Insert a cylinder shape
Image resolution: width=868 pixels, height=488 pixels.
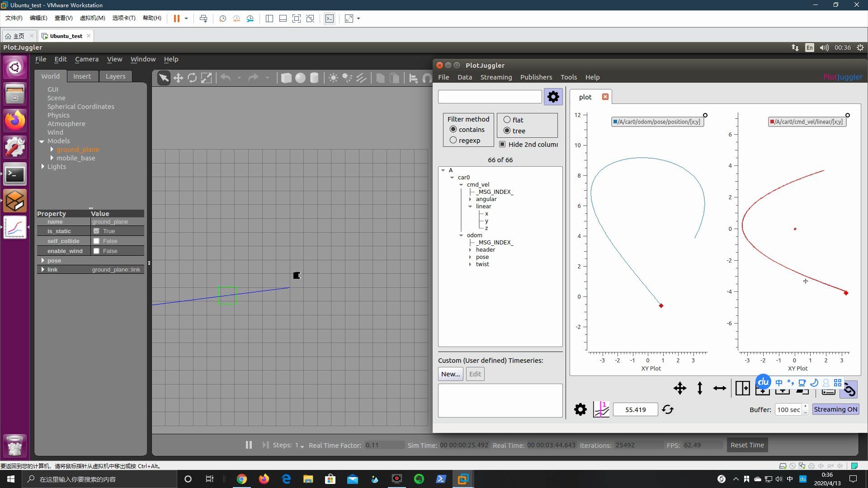(314, 78)
